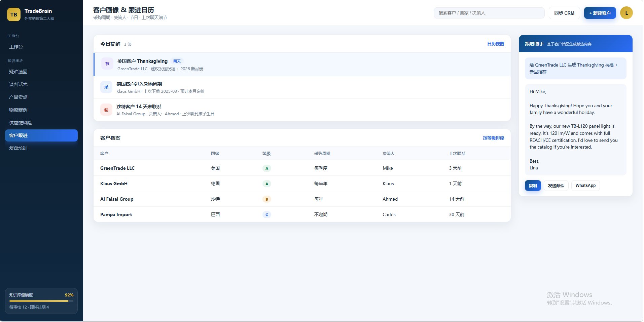This screenshot has width=644, height=322.
Task: Click the WhatsApp button
Action: coord(585,186)
